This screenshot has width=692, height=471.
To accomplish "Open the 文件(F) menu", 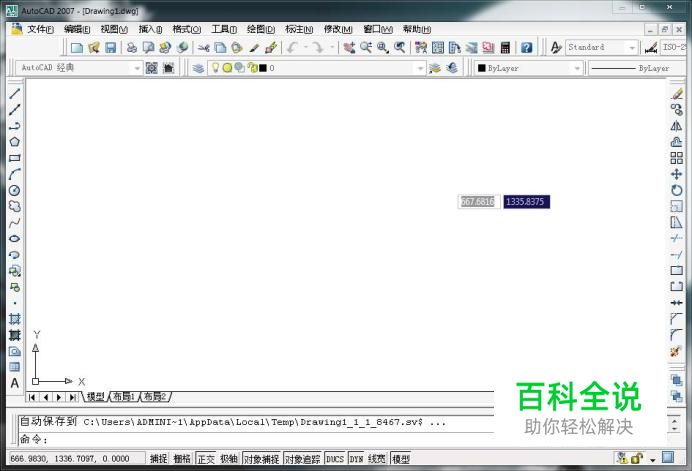I will 40,29.
